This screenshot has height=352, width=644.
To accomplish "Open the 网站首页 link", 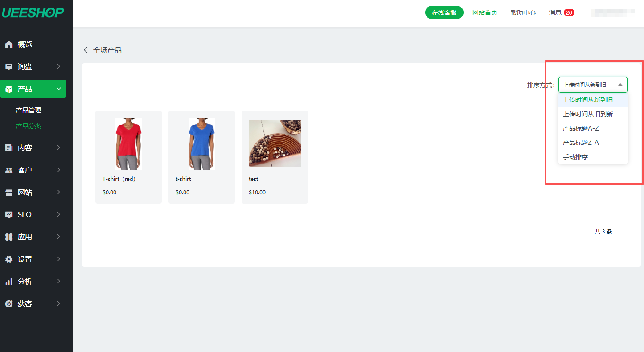I will pos(485,12).
